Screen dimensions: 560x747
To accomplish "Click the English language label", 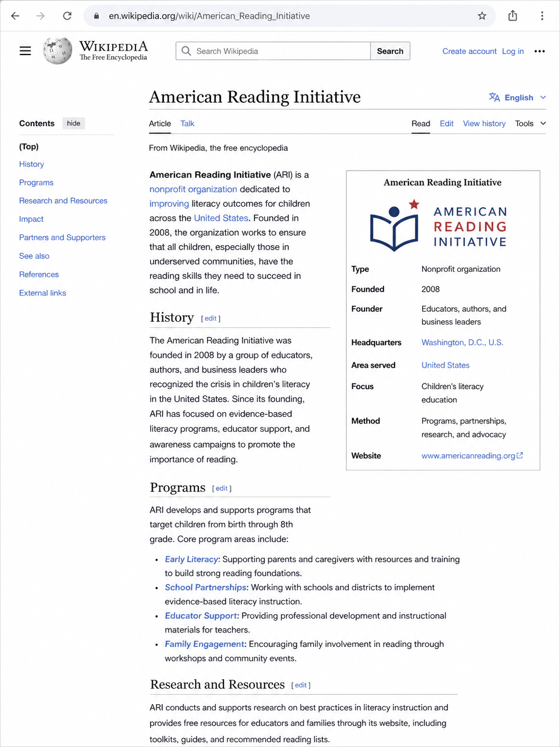I will click(x=519, y=97).
